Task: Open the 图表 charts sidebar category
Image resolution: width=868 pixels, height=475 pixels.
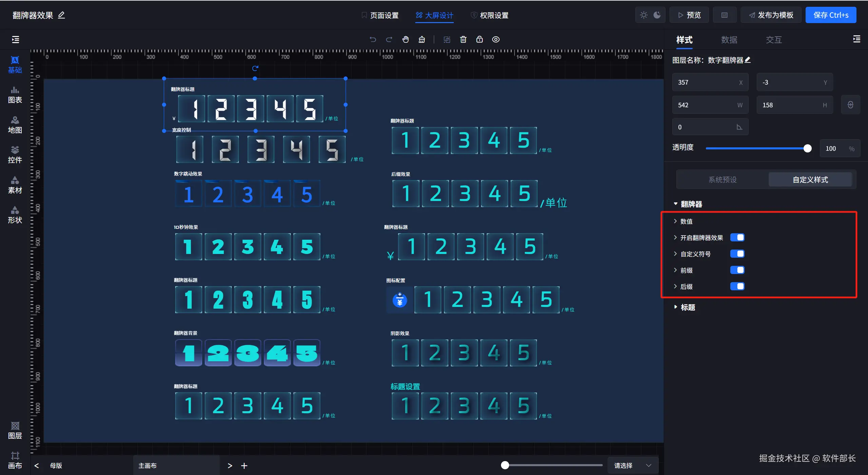Action: [15, 94]
